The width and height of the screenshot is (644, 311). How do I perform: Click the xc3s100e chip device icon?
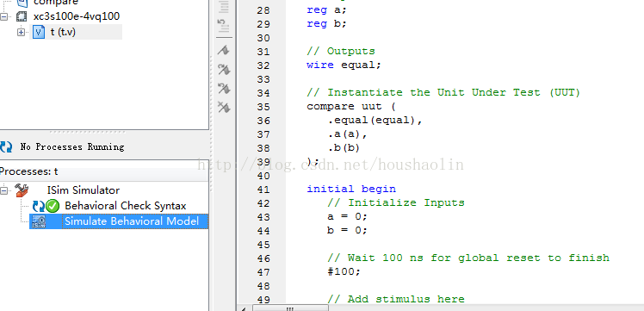pos(22,16)
